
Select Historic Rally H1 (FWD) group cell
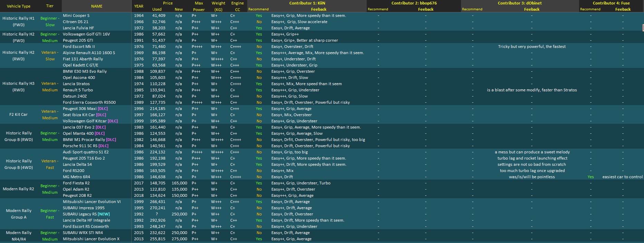(x=19, y=22)
